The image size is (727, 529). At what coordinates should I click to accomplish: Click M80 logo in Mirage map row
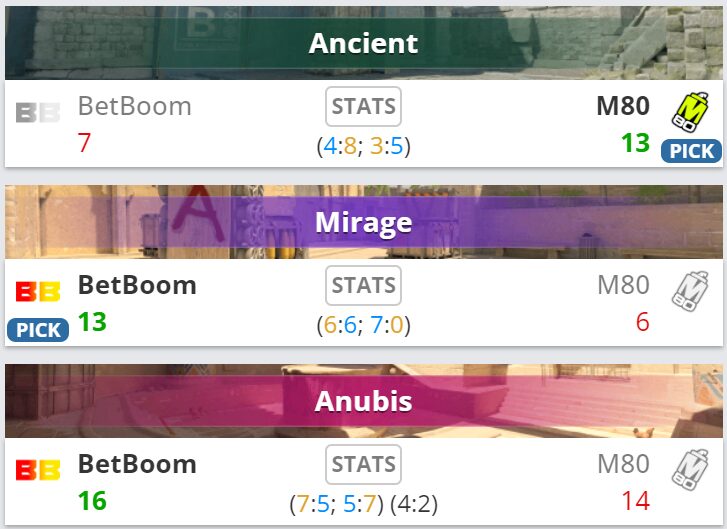(x=689, y=291)
